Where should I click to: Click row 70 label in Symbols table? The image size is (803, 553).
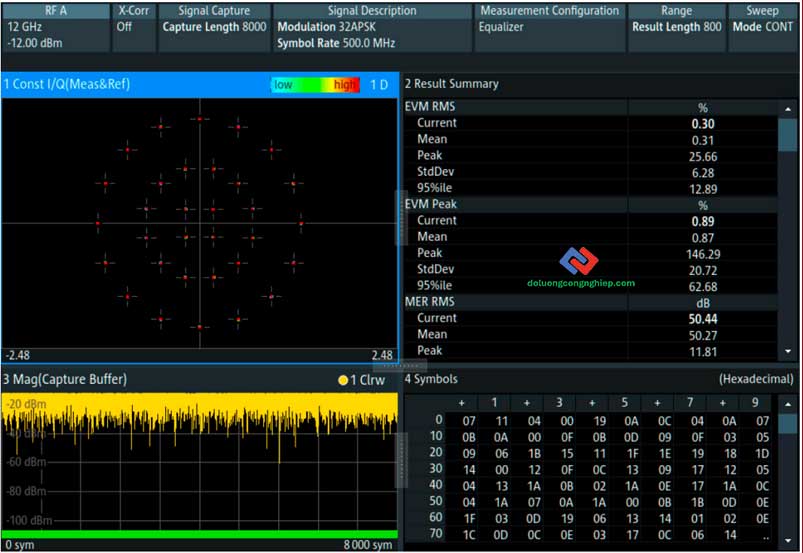(436, 534)
